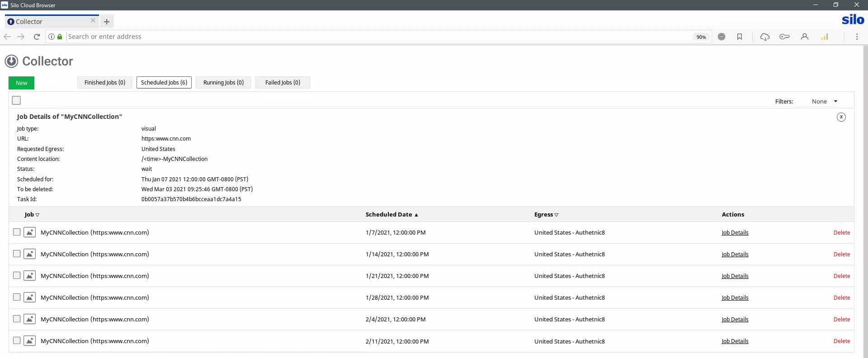Toggle the select-all jobs checkbox
868x358 pixels.
pos(16,100)
